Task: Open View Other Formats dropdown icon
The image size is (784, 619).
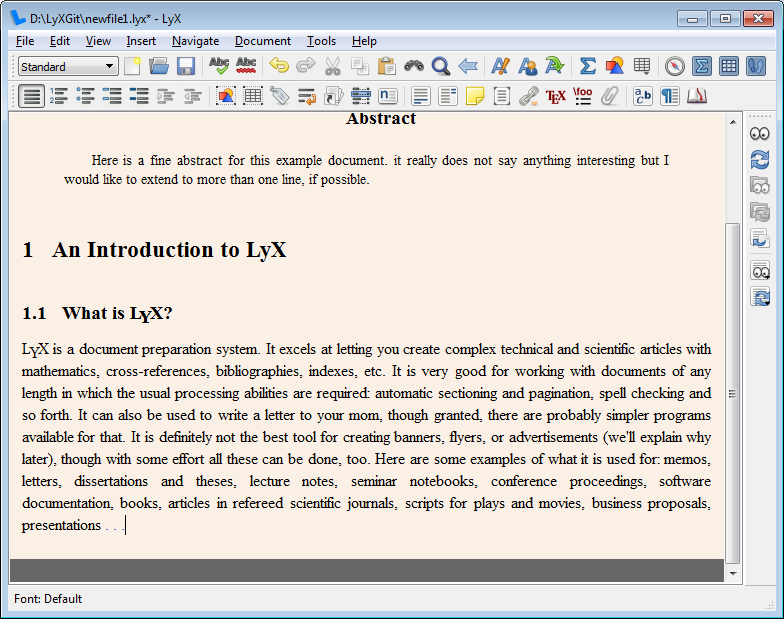Action: coord(760,270)
